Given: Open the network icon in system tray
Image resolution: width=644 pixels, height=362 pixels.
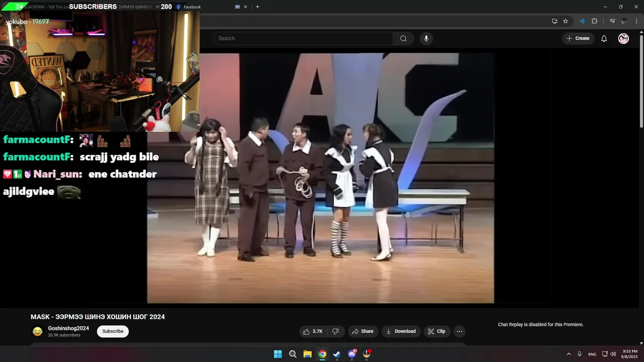Looking at the screenshot, I should coord(605,354).
